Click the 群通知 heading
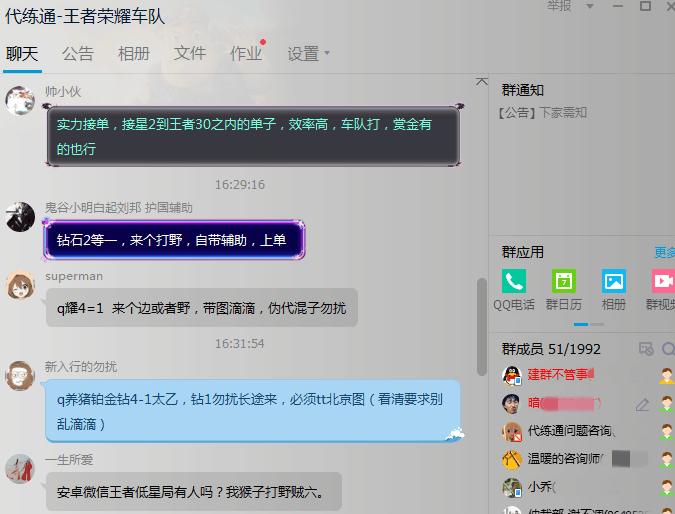This screenshot has width=675, height=514. tap(523, 90)
